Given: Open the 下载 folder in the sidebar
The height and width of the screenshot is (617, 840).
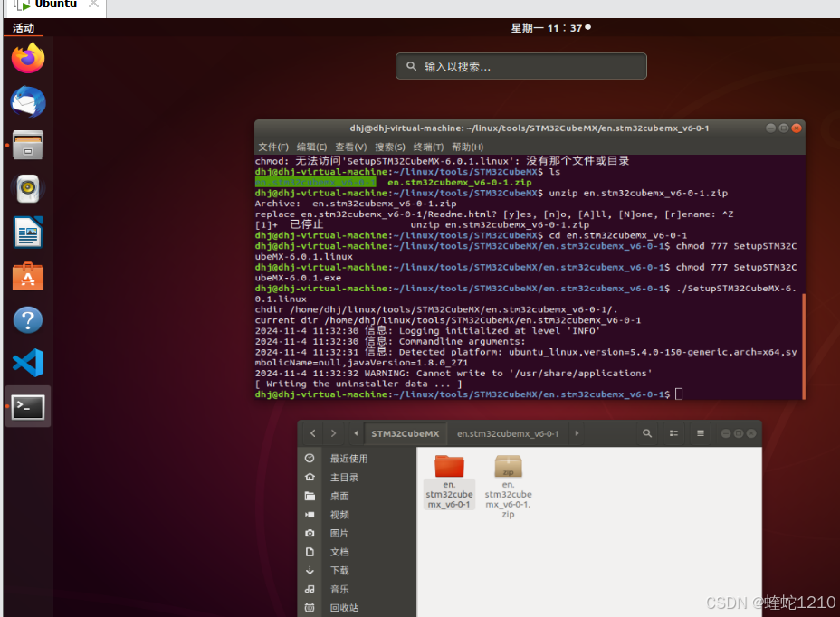Looking at the screenshot, I should pos(339,571).
